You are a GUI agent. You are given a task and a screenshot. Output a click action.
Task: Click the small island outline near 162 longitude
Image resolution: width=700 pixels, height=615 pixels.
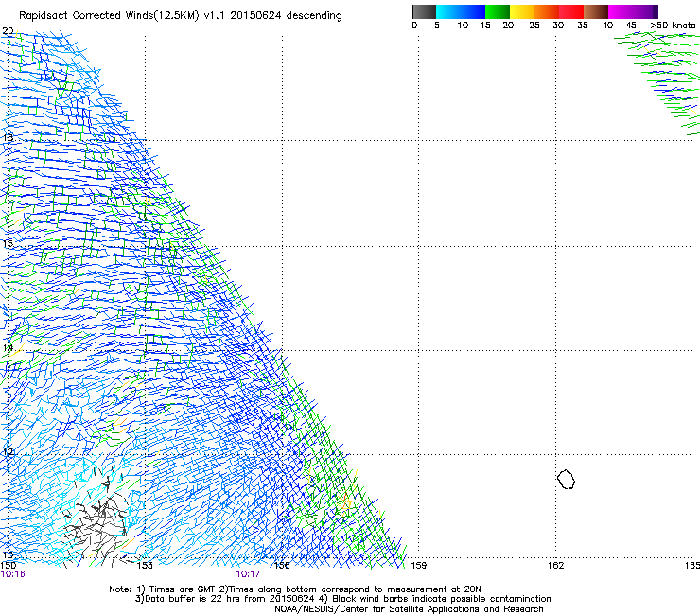pos(566,479)
